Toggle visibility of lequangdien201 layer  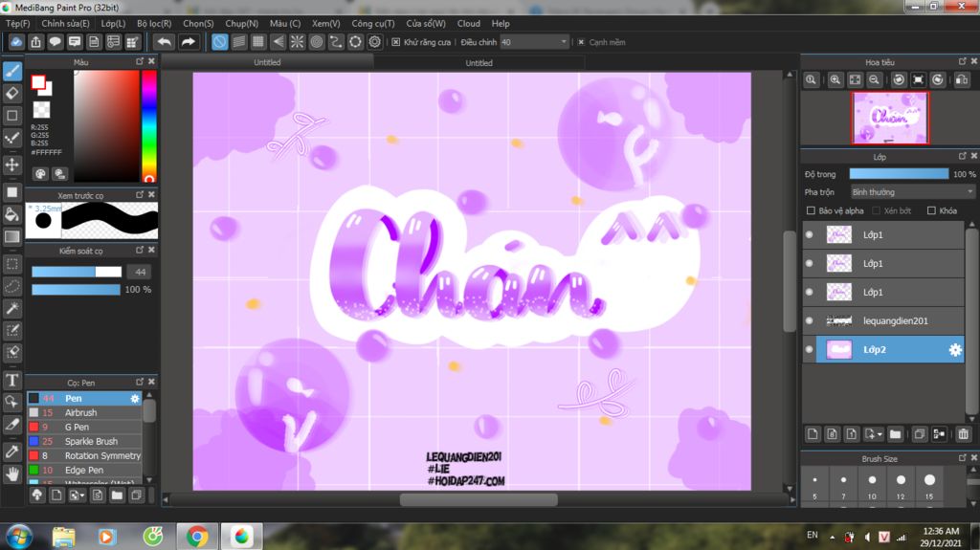[x=810, y=320]
